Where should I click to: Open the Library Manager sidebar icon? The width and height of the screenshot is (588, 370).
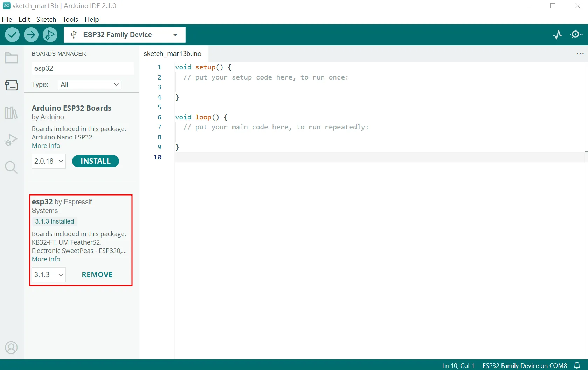tap(11, 113)
